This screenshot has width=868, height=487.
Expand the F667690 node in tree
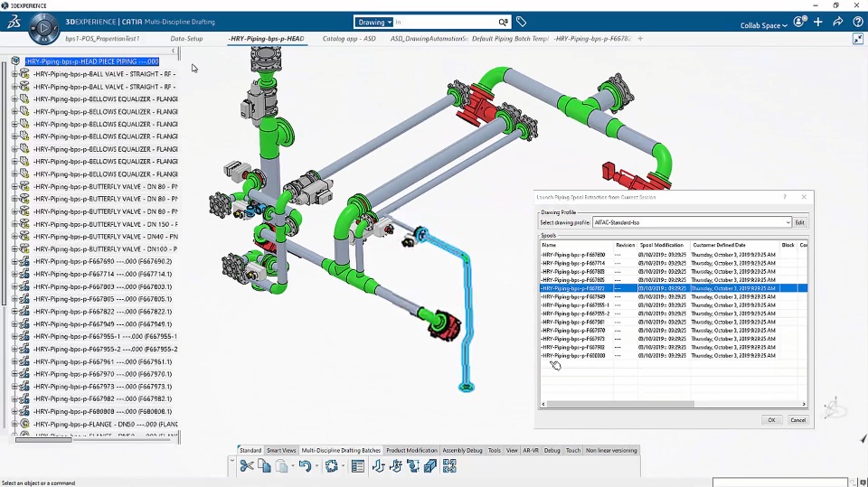[14, 261]
